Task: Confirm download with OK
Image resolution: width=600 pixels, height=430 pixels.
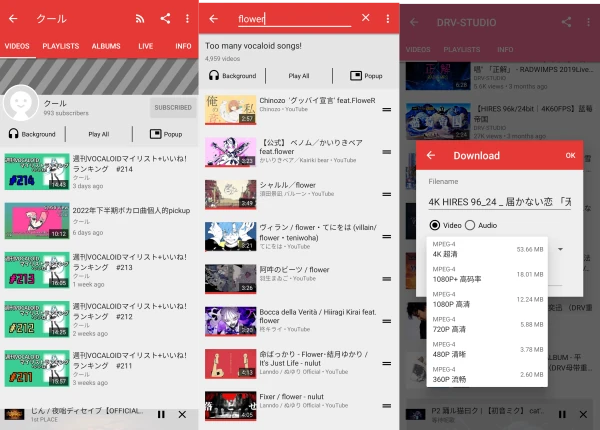Action: tap(570, 155)
